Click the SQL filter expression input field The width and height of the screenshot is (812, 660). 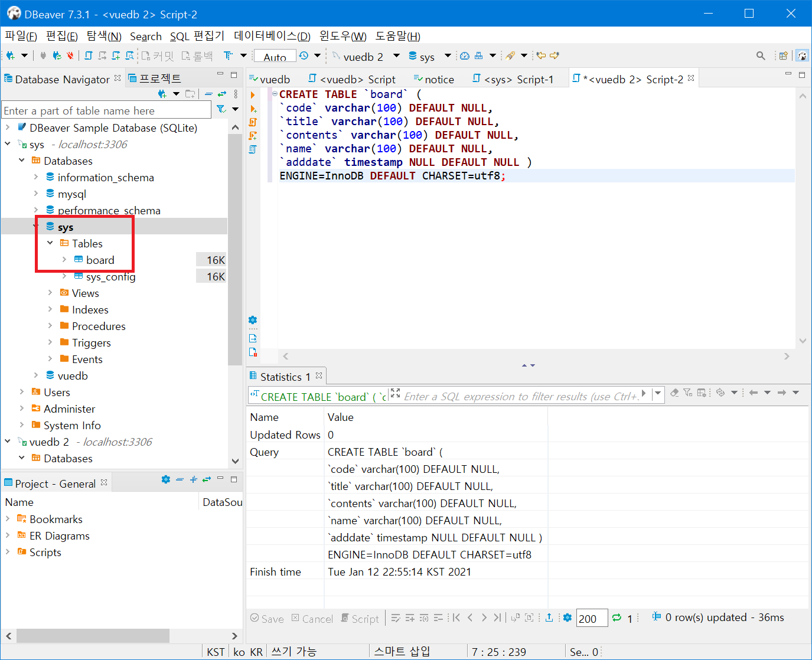pos(521,396)
